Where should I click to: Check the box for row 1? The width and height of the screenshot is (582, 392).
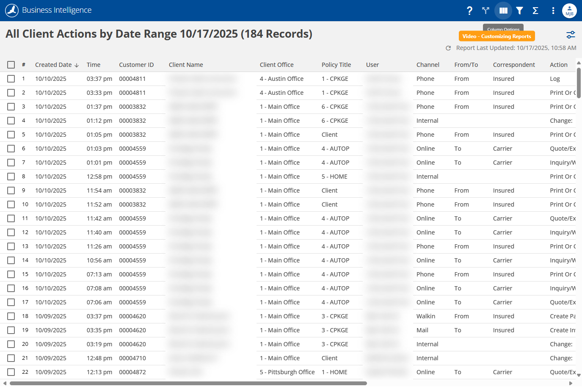[11, 79]
